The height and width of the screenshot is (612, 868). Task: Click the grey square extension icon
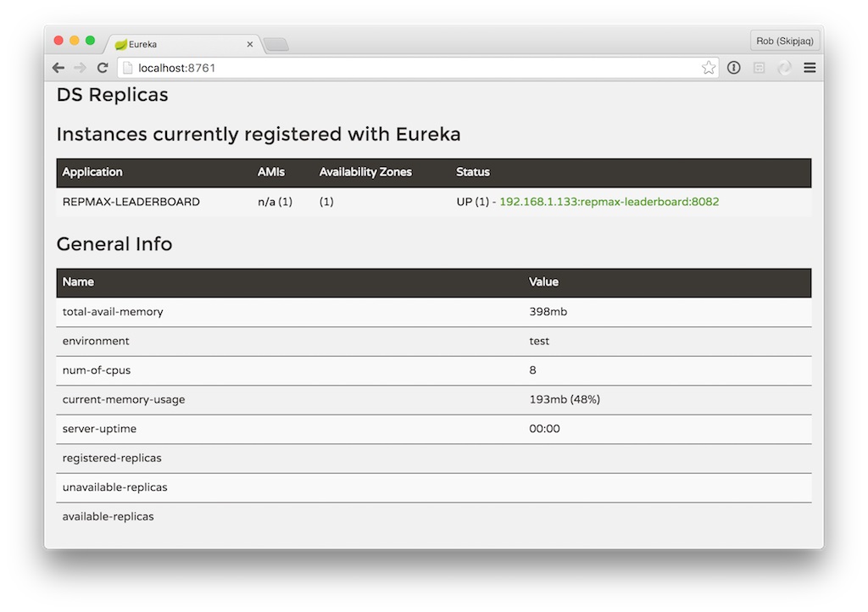tap(759, 68)
